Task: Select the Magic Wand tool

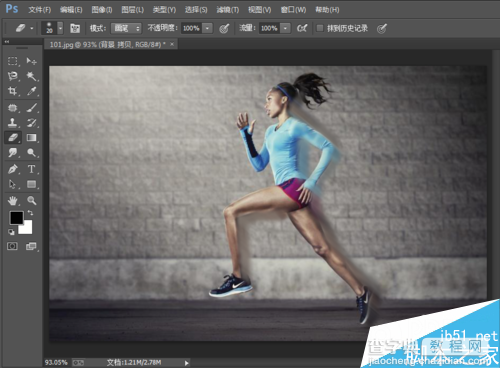Action: [x=31, y=76]
